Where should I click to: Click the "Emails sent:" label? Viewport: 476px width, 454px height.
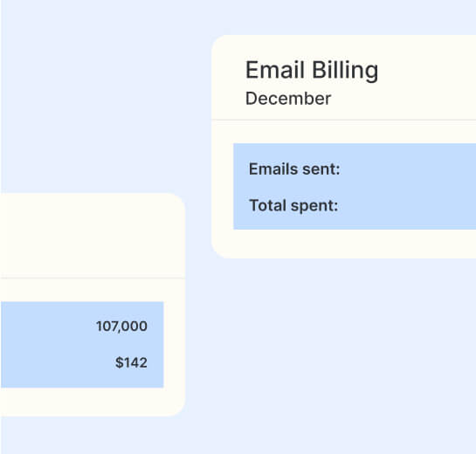pos(294,169)
